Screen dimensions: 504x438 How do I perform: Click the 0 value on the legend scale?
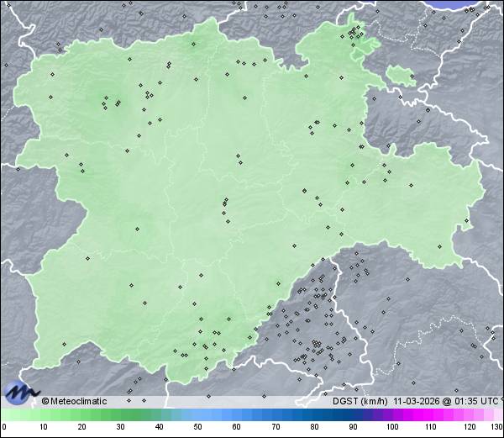[x=3, y=427]
